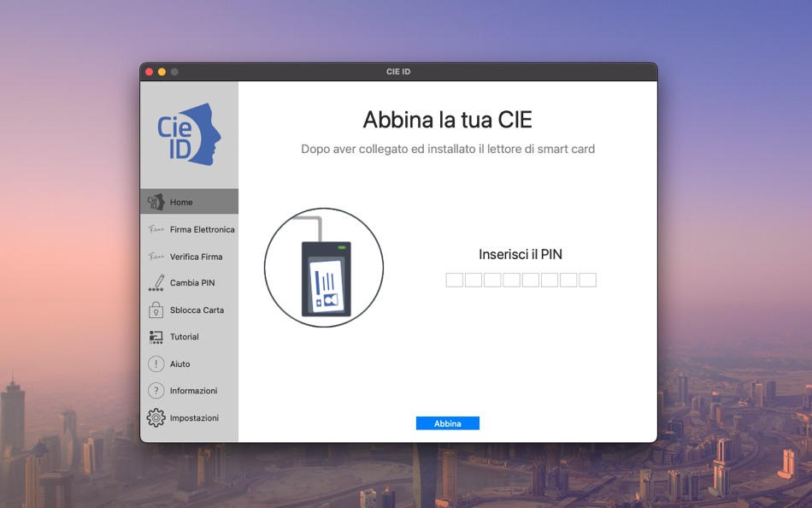Viewport: 812px width, 508px height.
Task: Select the Verifica Firma label
Action: 197,257
